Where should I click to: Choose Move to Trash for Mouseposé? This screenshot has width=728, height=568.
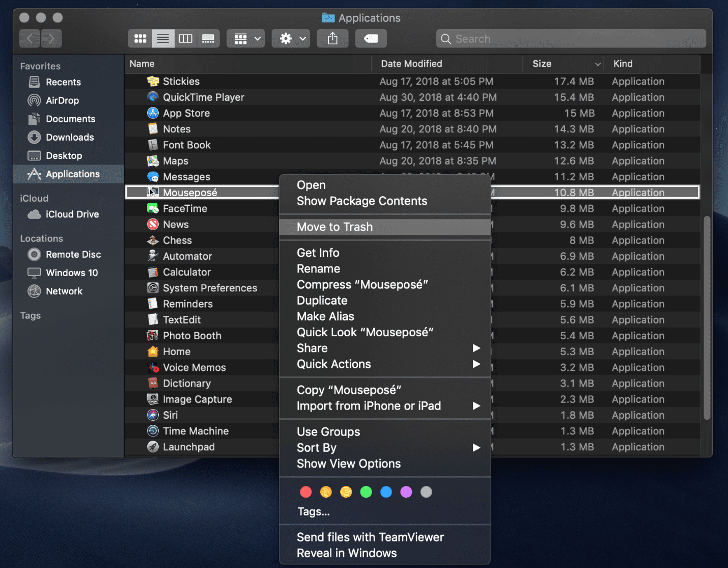pos(334,227)
